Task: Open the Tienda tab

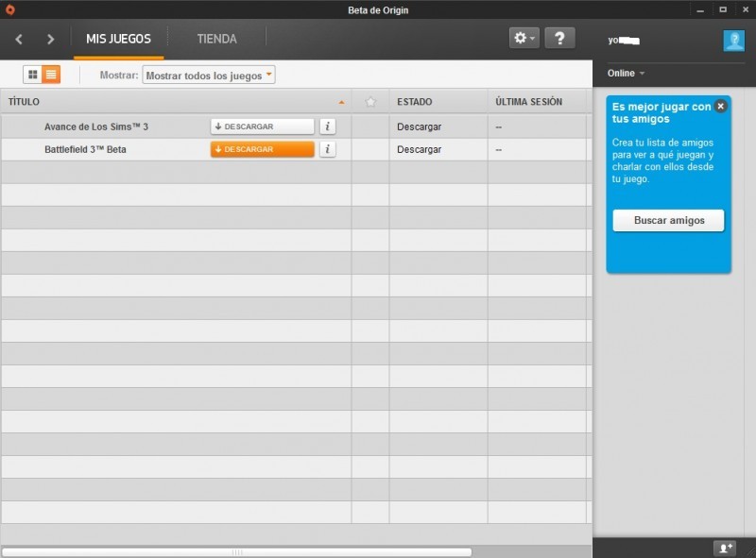Action: [x=217, y=39]
